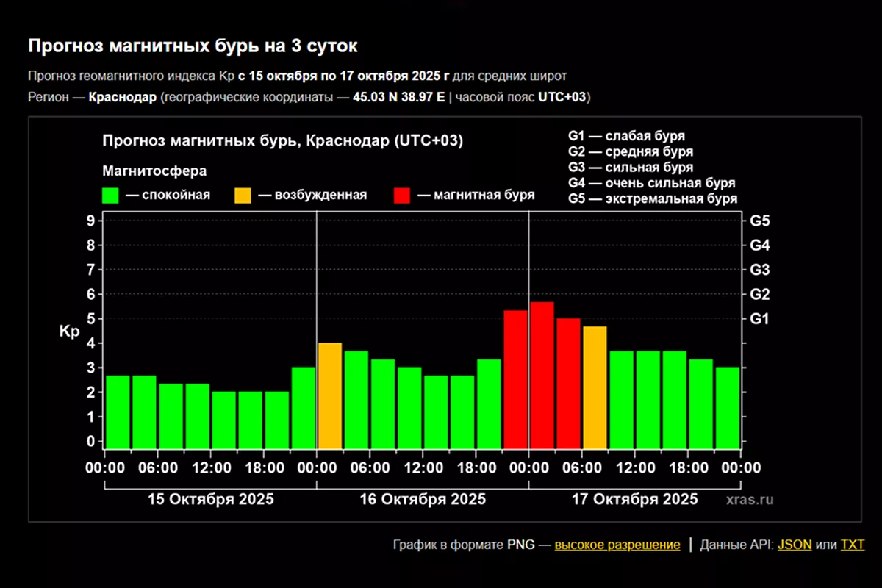Screen dimensions: 882x588
Task: Click the 17 Октября 2025 date label
Action: point(635,500)
